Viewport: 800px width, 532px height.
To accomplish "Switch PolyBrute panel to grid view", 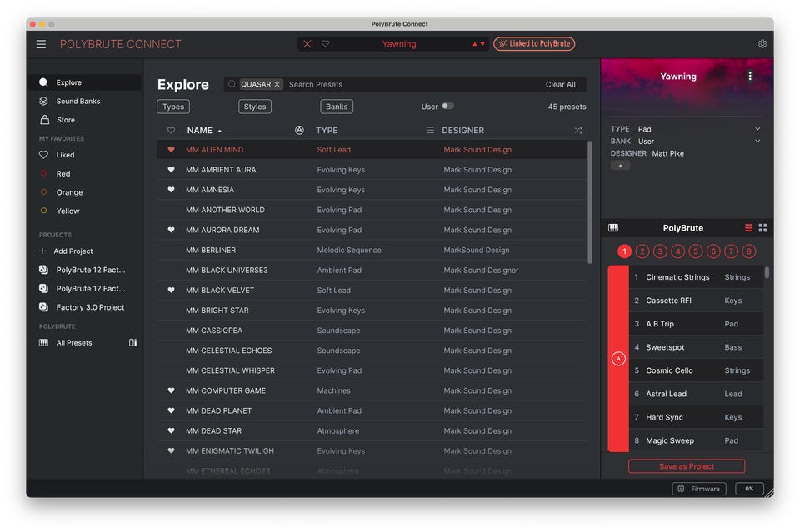I will click(x=762, y=228).
